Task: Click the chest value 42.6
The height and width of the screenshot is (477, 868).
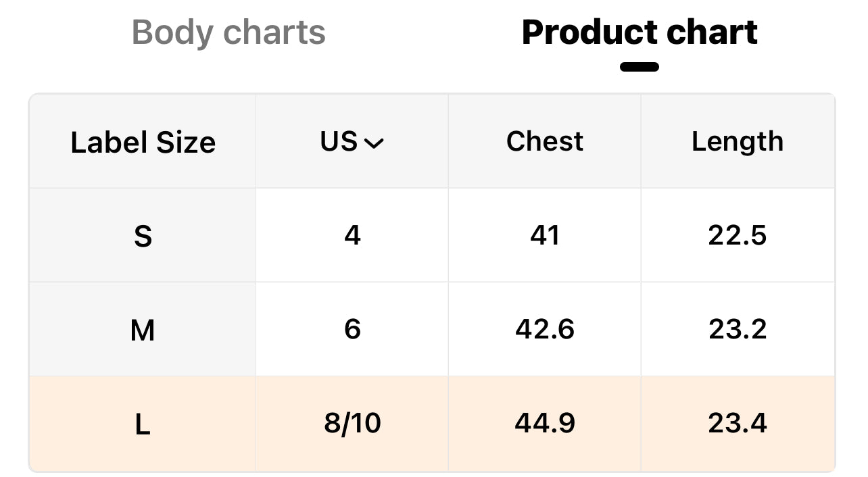Action: [x=545, y=329]
